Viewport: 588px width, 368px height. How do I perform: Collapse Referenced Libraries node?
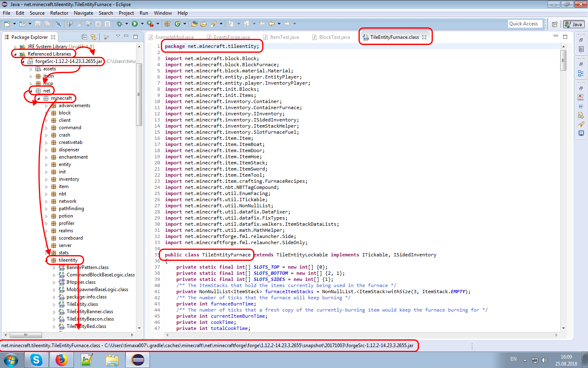pos(16,54)
